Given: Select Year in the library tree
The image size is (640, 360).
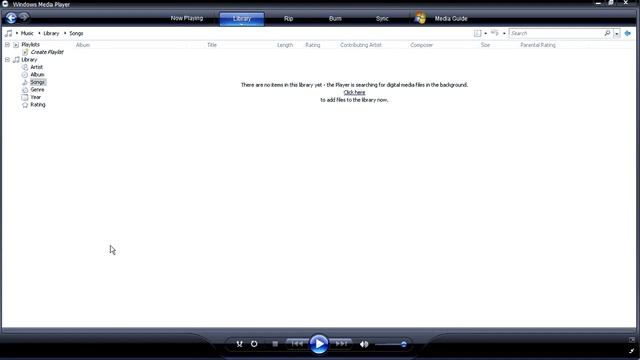Looking at the screenshot, I should pos(36,97).
